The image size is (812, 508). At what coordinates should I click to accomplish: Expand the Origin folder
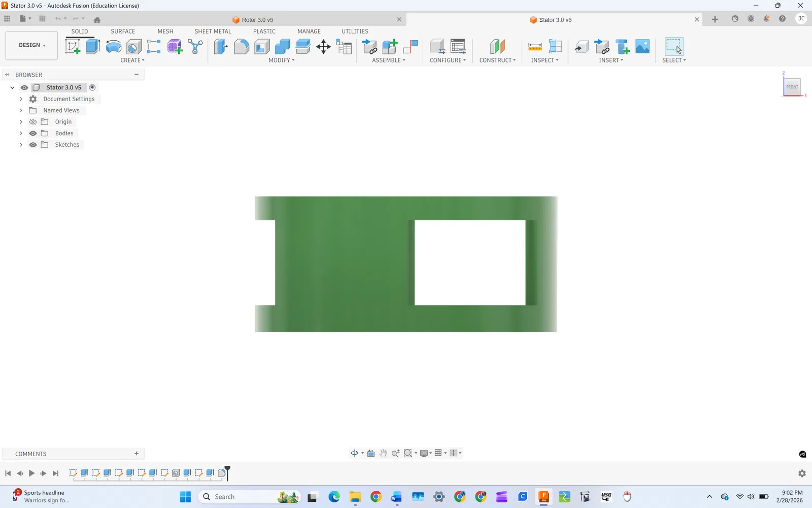[21, 122]
